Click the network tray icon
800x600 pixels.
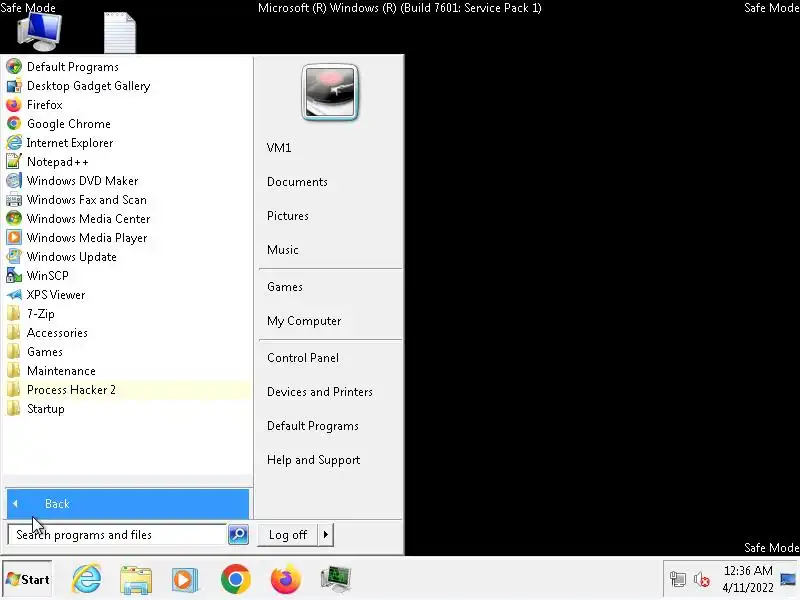(678, 579)
